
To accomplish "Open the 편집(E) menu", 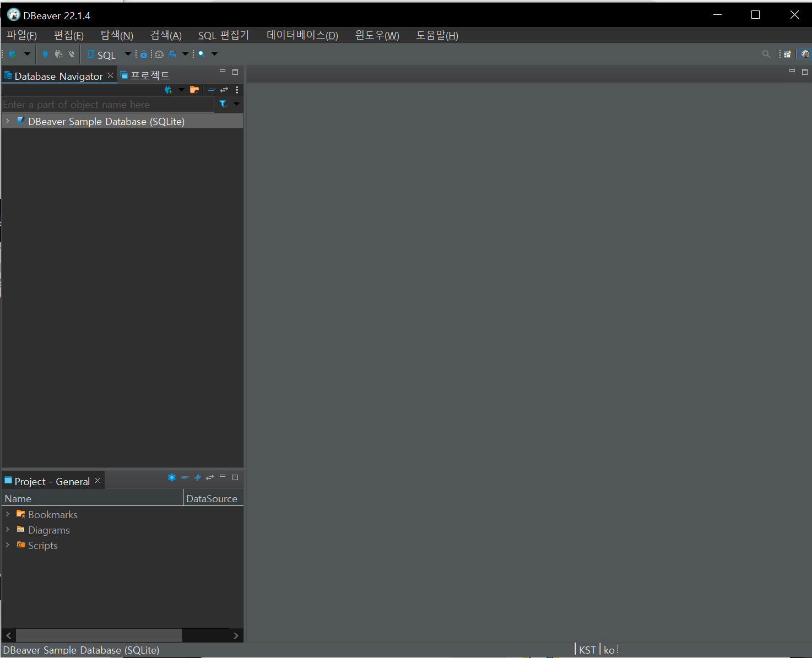I will click(69, 35).
